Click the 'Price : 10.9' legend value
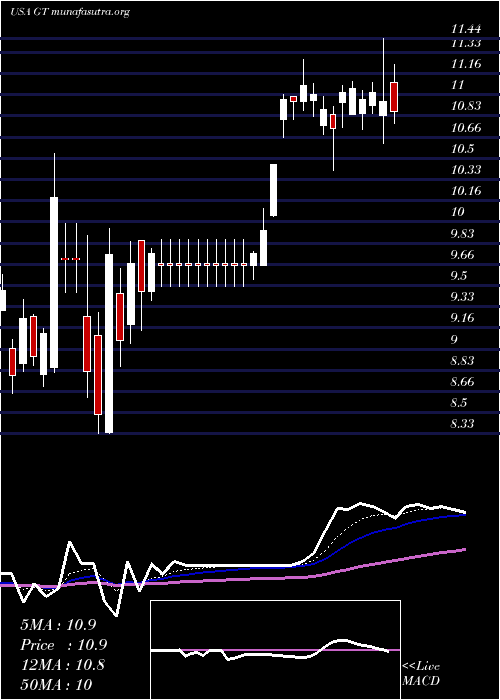Screen dimensions: 500x700 (63, 645)
